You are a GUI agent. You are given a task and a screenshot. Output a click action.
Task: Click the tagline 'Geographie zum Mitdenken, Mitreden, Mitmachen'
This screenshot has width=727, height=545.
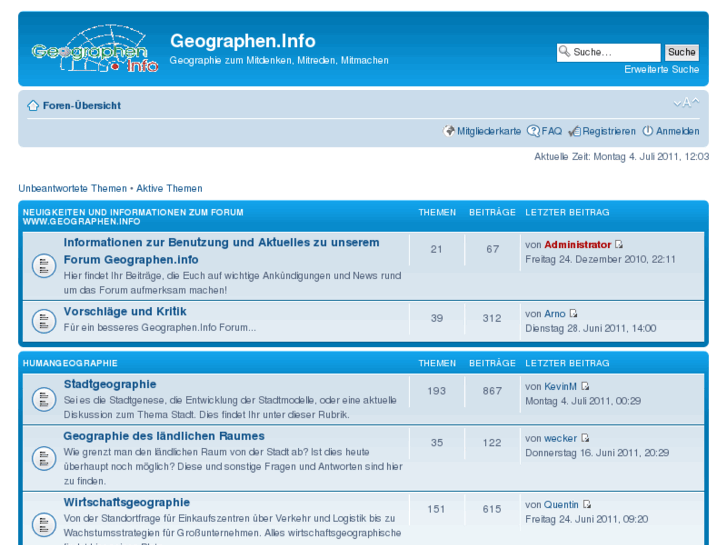(279, 60)
